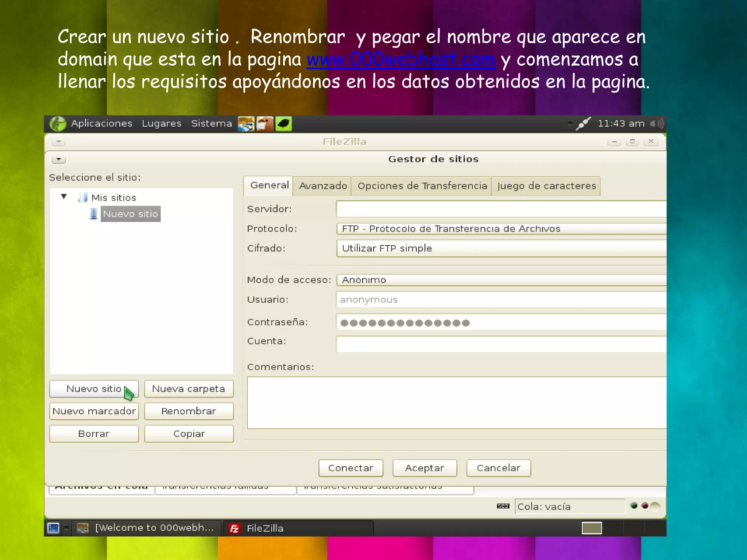Viewport: 747px width, 560px height.
Task: Click the Cuenta input field
Action: [501, 345]
